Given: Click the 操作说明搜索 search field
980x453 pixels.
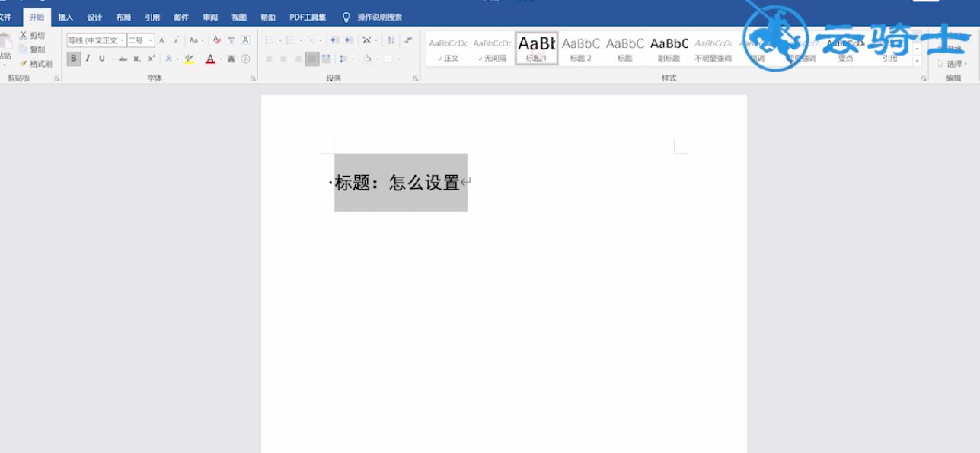Looking at the screenshot, I should click(380, 17).
